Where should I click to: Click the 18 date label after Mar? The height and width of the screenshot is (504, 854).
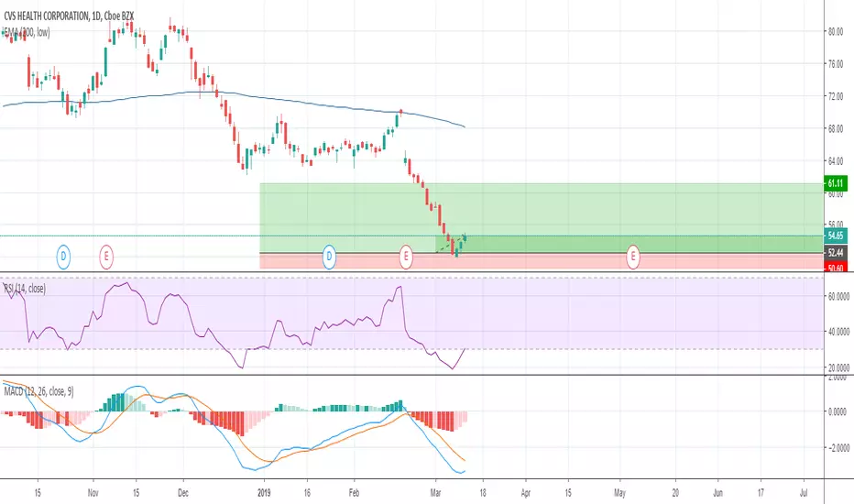coord(483,493)
